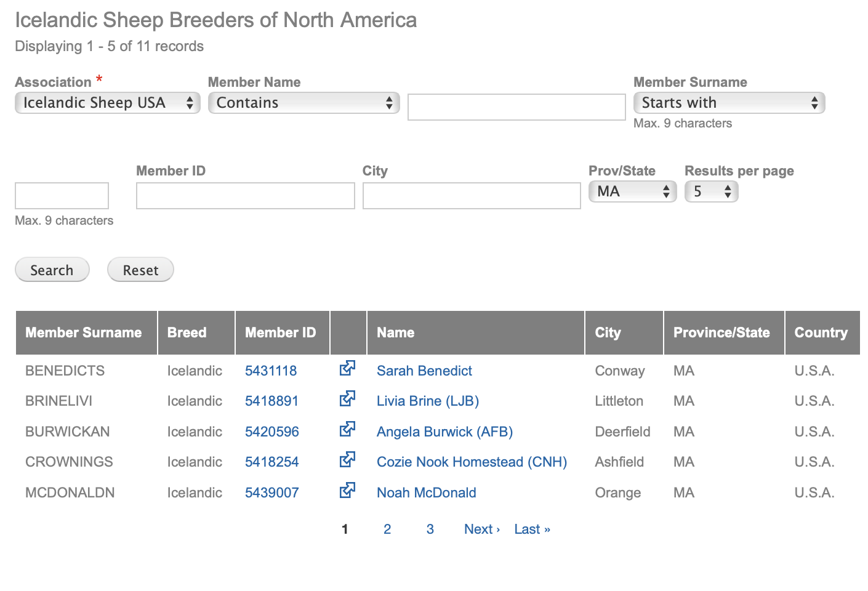Click the Next page link
Viewport: 868px width, 591px height.
point(482,529)
